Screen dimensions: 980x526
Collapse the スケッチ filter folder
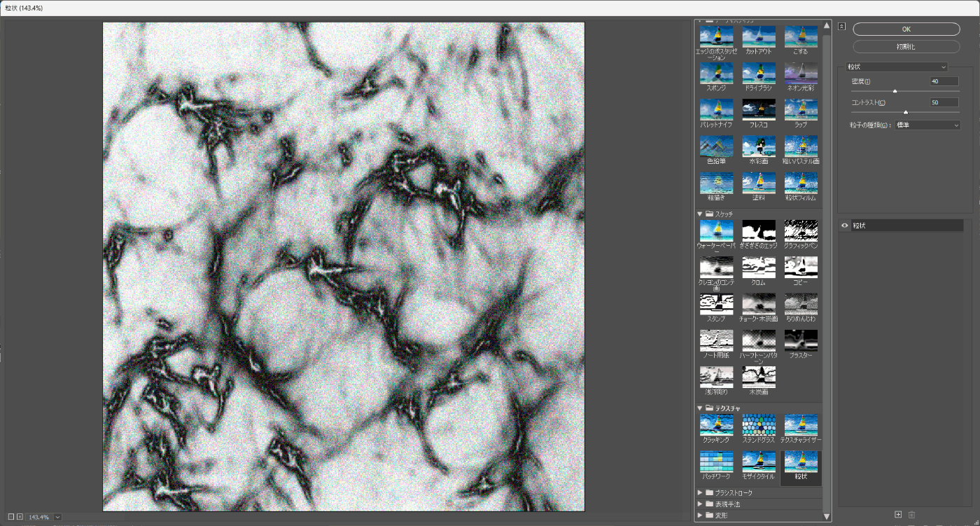(x=700, y=213)
